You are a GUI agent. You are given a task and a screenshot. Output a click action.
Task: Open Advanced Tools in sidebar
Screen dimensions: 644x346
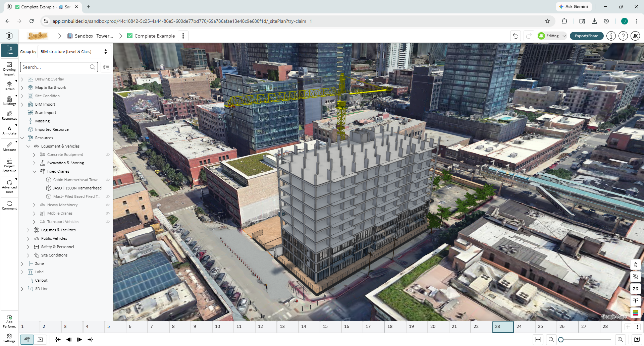(9, 186)
